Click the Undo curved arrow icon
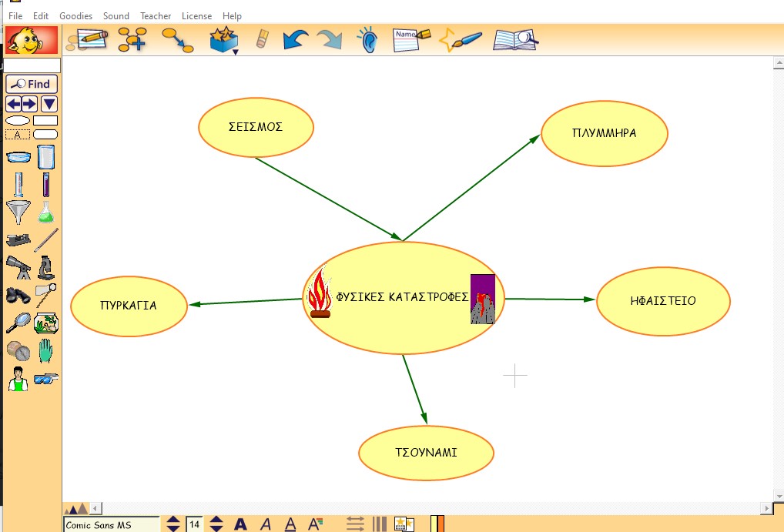 pyautogui.click(x=295, y=39)
